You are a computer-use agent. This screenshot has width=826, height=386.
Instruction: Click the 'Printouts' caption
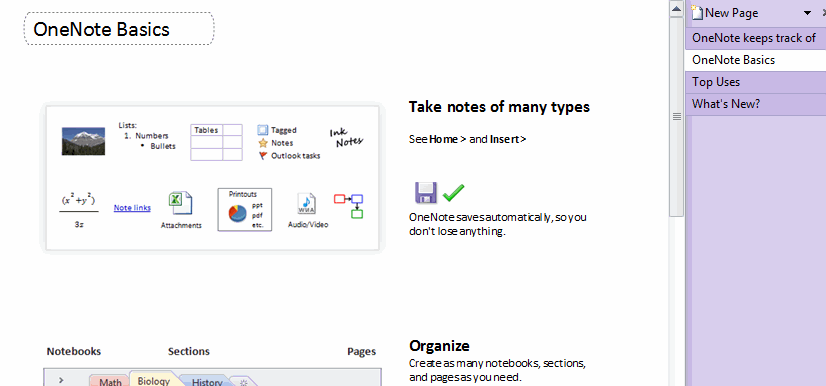click(x=243, y=194)
